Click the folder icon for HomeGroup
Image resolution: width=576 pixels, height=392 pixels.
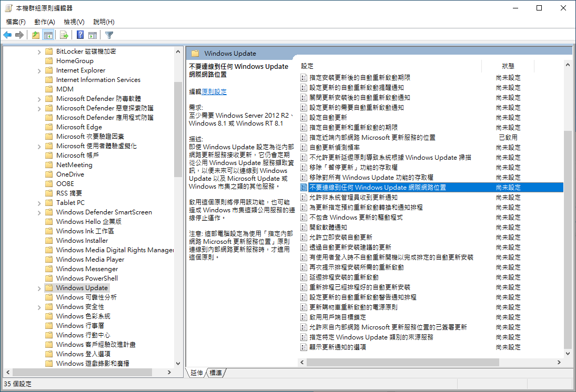[49, 60]
